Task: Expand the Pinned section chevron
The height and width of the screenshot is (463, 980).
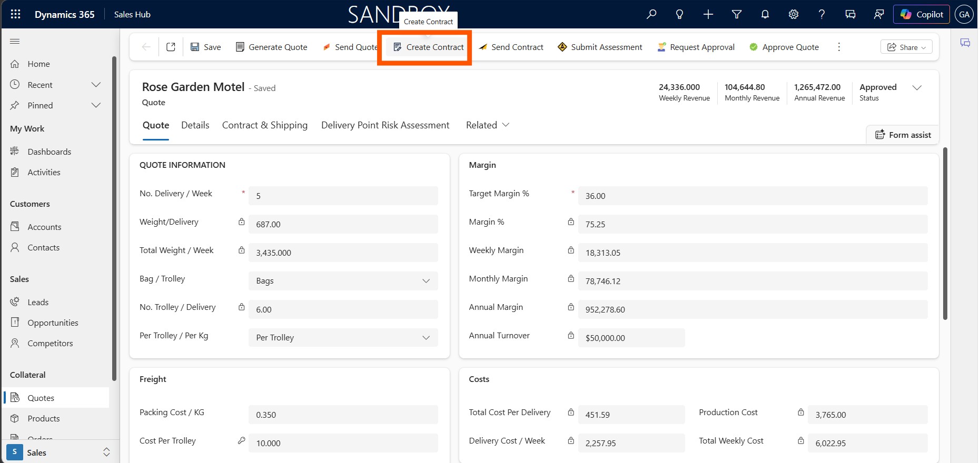Action: point(96,105)
